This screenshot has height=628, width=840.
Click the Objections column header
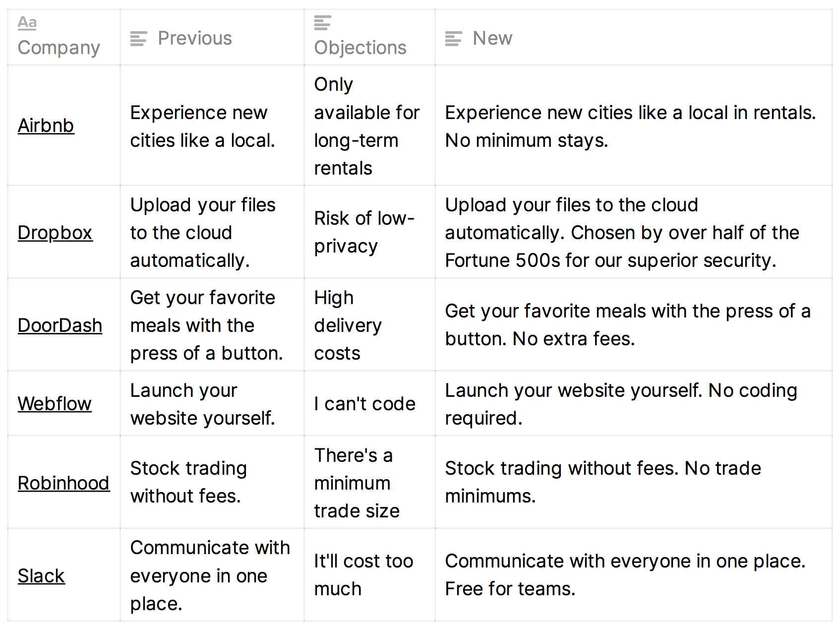pyautogui.click(x=360, y=47)
